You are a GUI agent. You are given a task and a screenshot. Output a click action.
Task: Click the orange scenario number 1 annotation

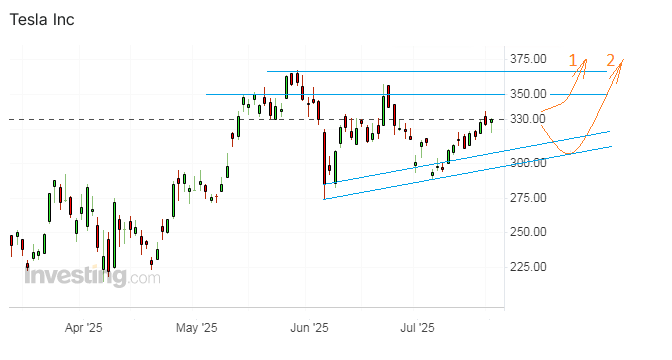pyautogui.click(x=573, y=61)
